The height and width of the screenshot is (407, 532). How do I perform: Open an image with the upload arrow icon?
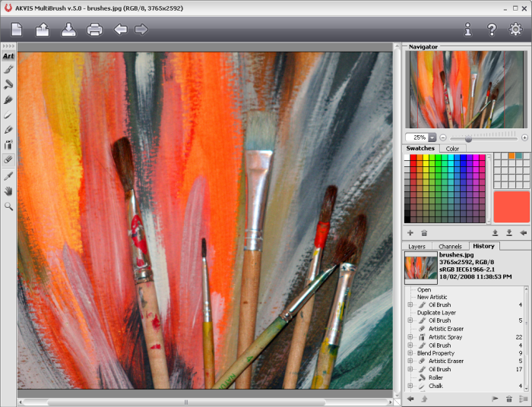pos(43,30)
